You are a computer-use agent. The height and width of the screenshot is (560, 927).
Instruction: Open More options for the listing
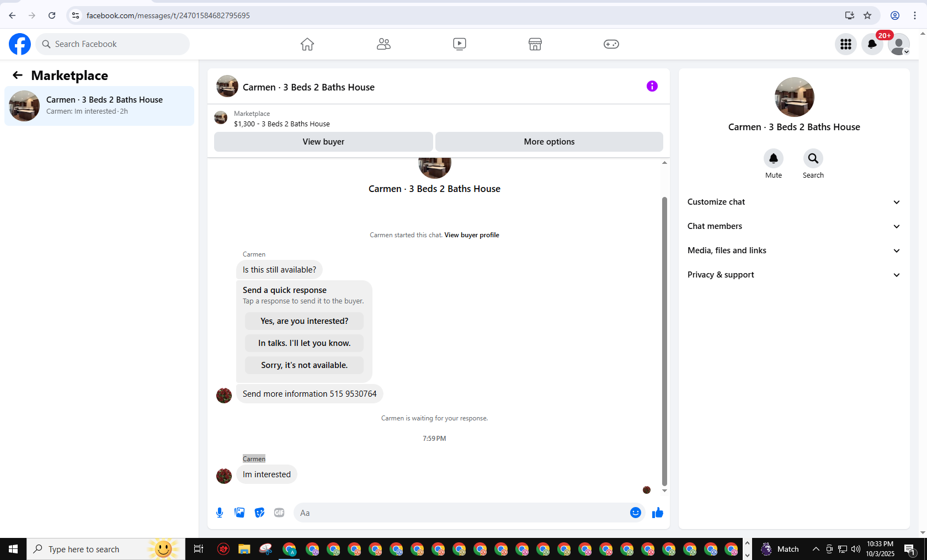(549, 142)
